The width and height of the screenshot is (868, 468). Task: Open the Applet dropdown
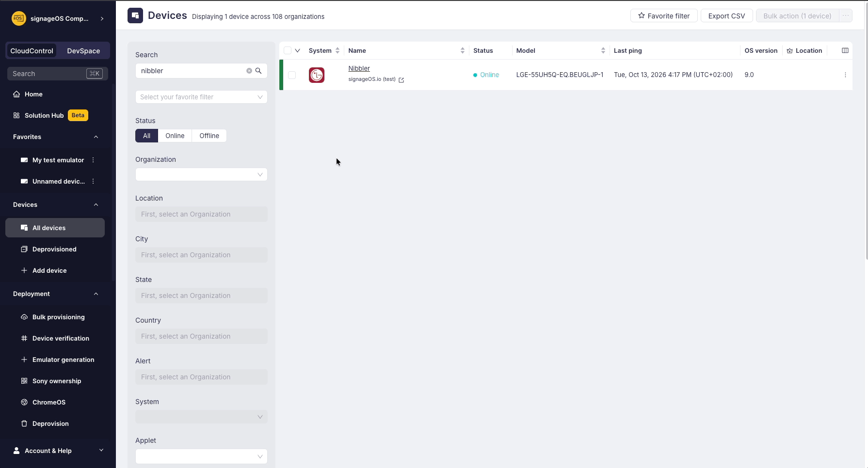(x=201, y=456)
